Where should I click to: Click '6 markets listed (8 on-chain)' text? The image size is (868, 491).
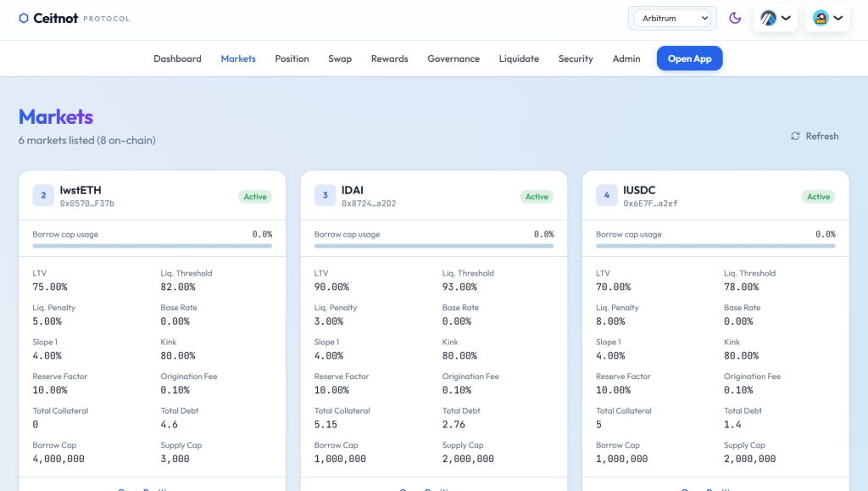(87, 141)
